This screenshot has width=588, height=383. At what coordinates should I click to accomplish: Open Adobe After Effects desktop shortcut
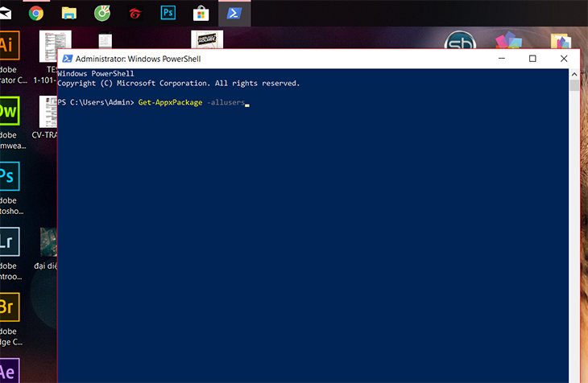point(9,371)
